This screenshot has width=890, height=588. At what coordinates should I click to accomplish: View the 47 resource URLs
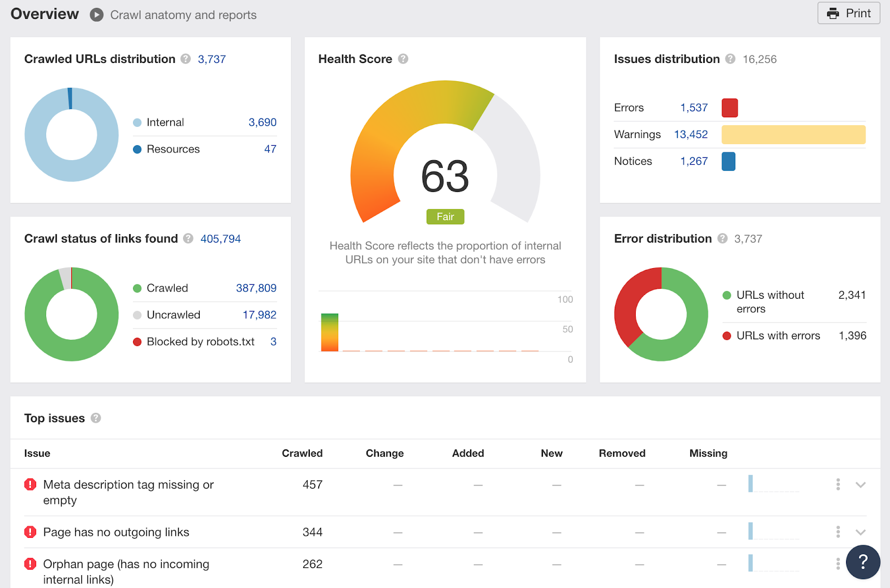[x=270, y=149]
